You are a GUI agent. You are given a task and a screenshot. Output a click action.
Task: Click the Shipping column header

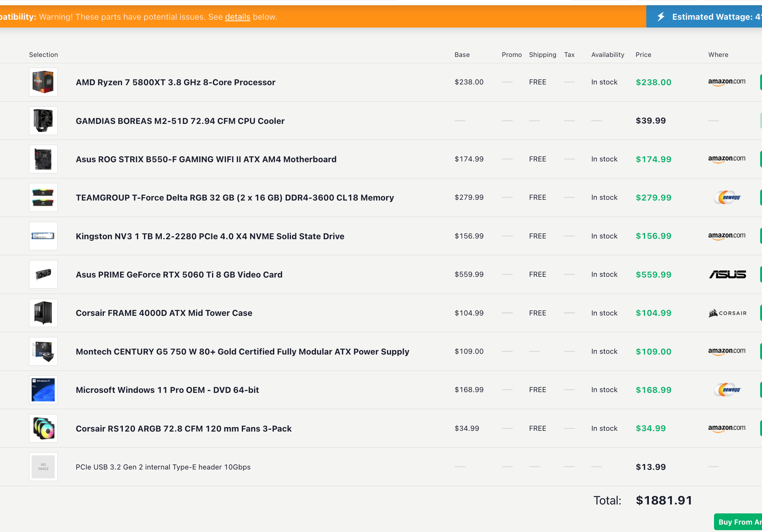(x=542, y=55)
